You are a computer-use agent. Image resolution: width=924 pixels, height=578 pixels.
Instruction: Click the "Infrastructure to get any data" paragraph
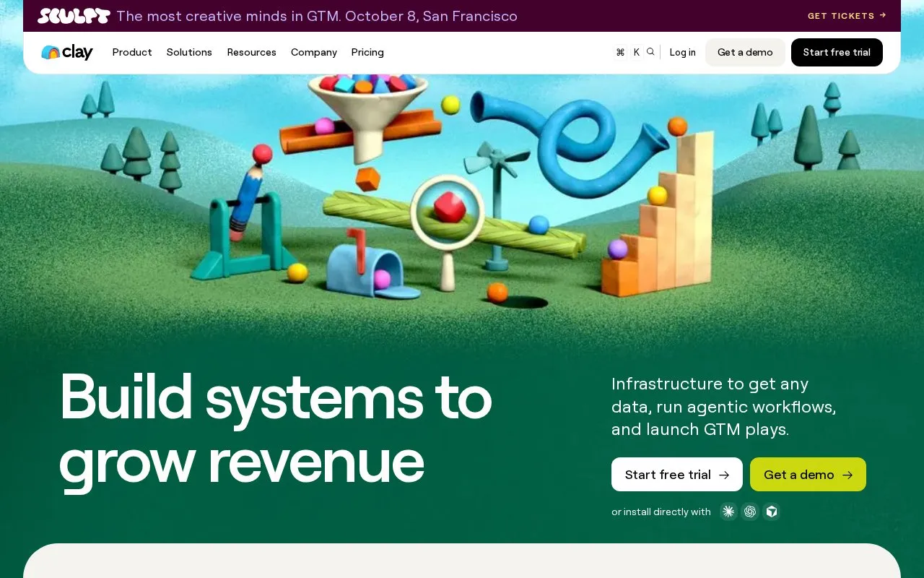[x=724, y=407]
